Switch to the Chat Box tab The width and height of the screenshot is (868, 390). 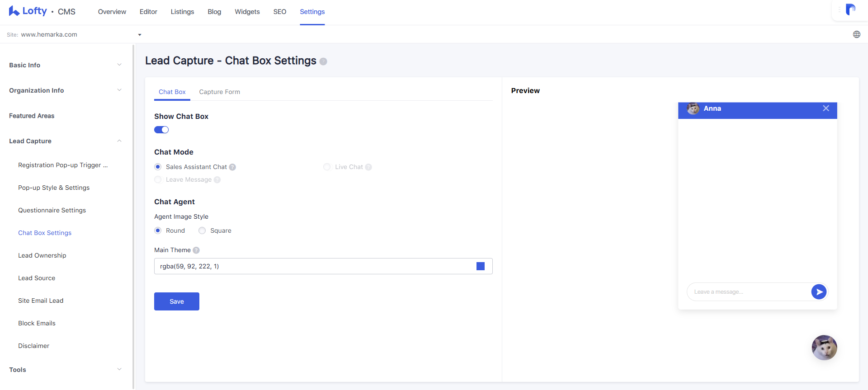point(172,92)
